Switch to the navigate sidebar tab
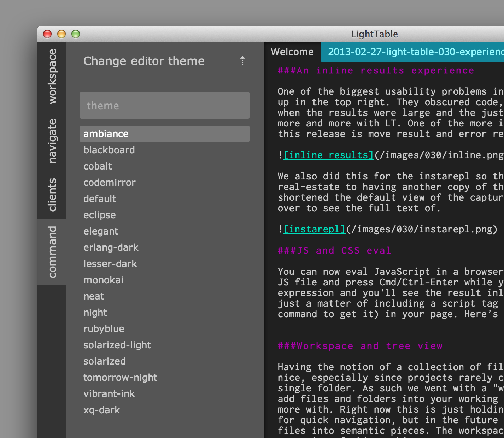 [52, 141]
